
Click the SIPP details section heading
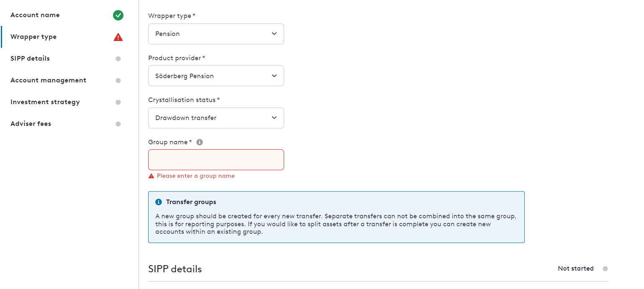point(175,269)
